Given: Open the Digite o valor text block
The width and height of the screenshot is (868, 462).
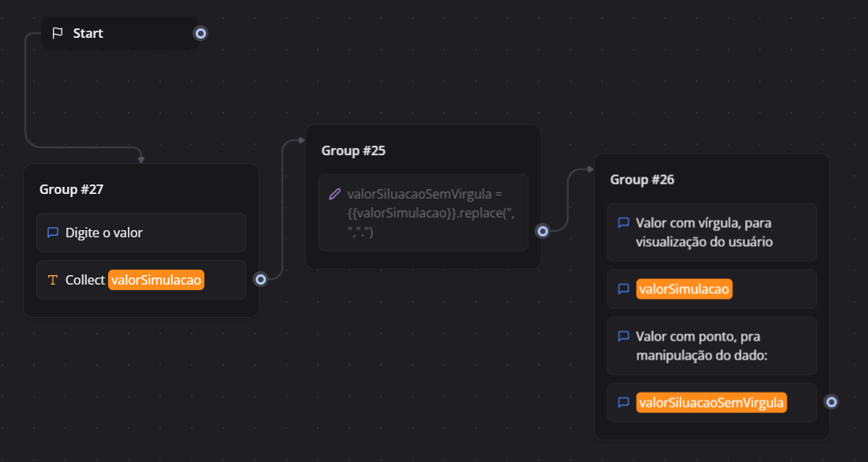Looking at the screenshot, I should [x=141, y=233].
